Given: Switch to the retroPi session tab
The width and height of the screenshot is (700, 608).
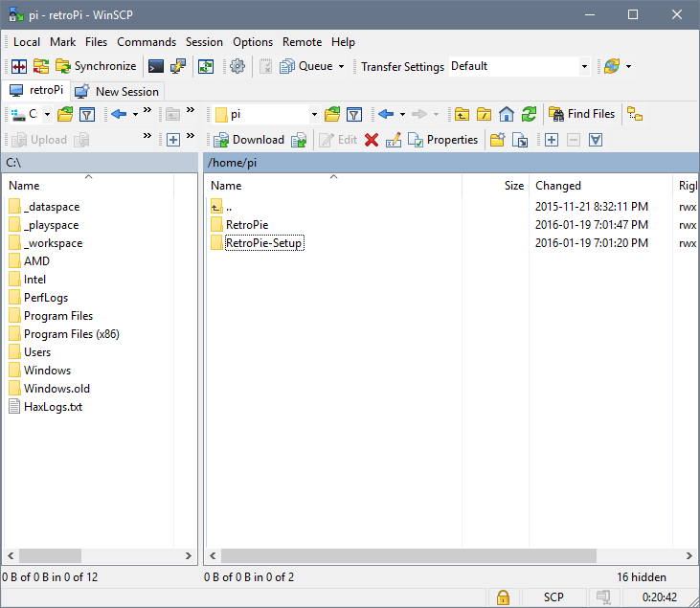Looking at the screenshot, I should coord(36,91).
